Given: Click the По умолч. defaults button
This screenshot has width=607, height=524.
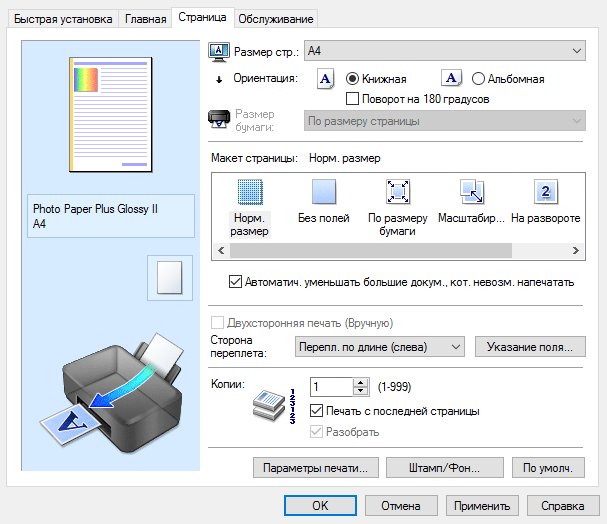Looking at the screenshot, I should pos(548,467).
